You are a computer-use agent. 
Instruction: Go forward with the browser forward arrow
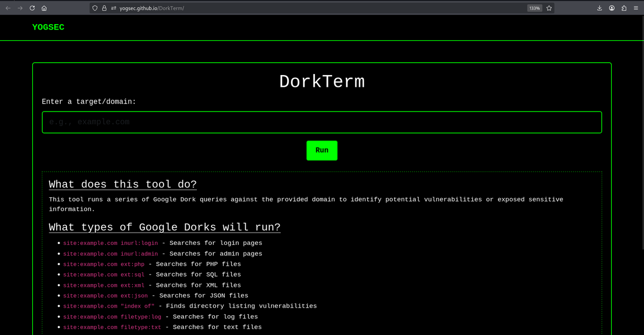[20, 8]
